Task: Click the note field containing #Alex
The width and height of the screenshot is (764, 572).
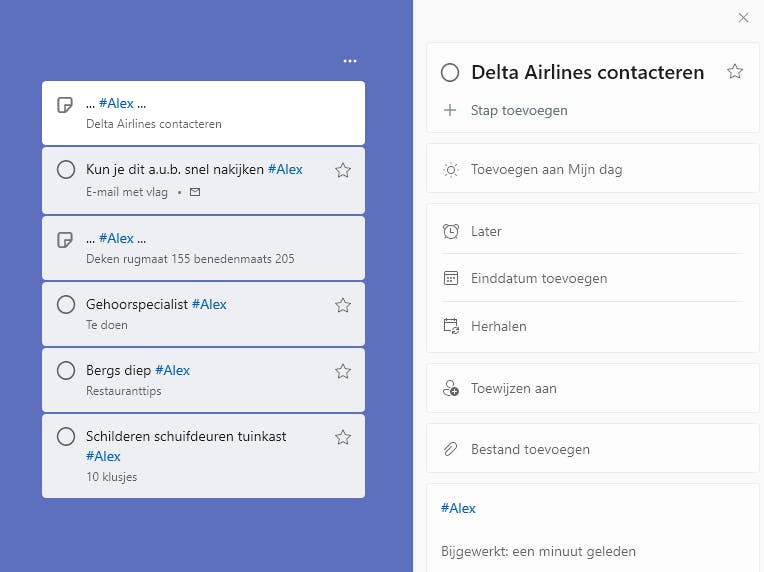Action: pos(592,509)
